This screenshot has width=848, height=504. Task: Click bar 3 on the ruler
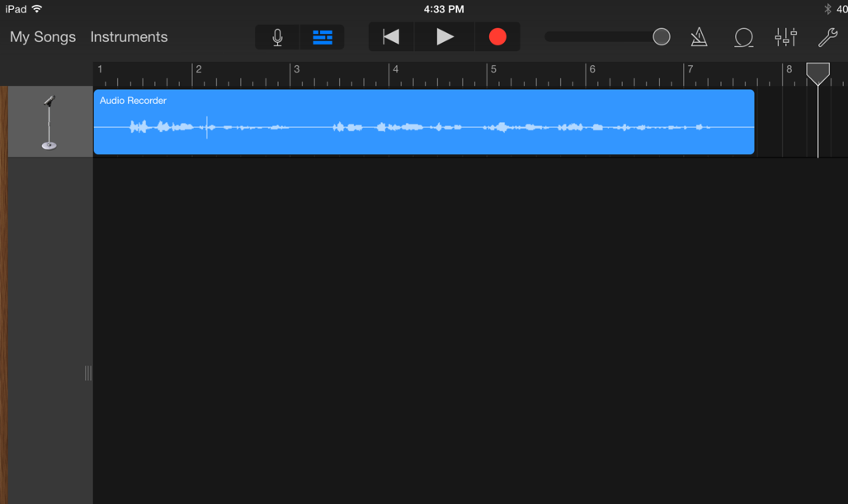click(x=296, y=69)
